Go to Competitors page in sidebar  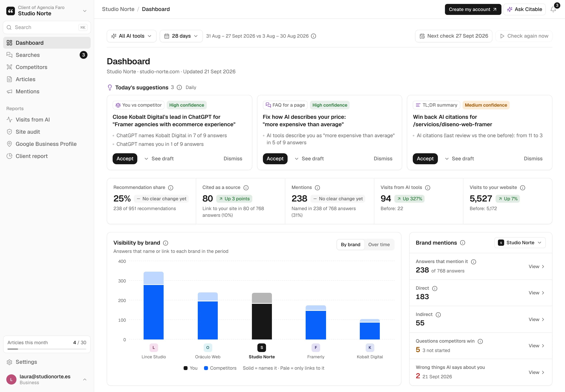(x=47, y=67)
